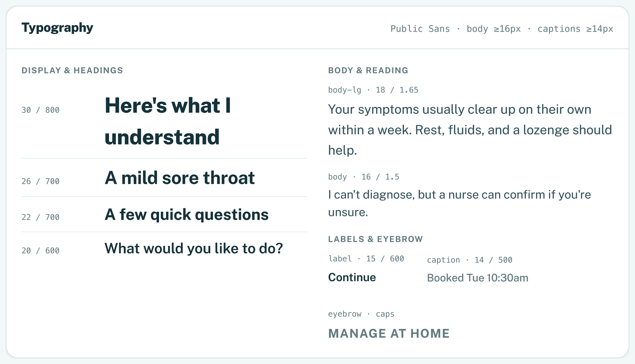Click the Continue label sample
Screen dimensions: 635x364
point(352,277)
